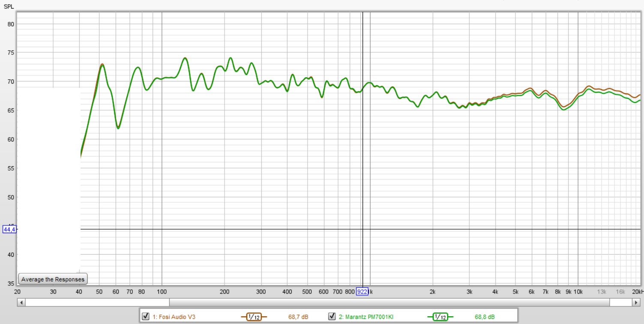Select the '2: Marantz PM7001KI' legend label
Screen dimensions: 644x324
coord(366,317)
